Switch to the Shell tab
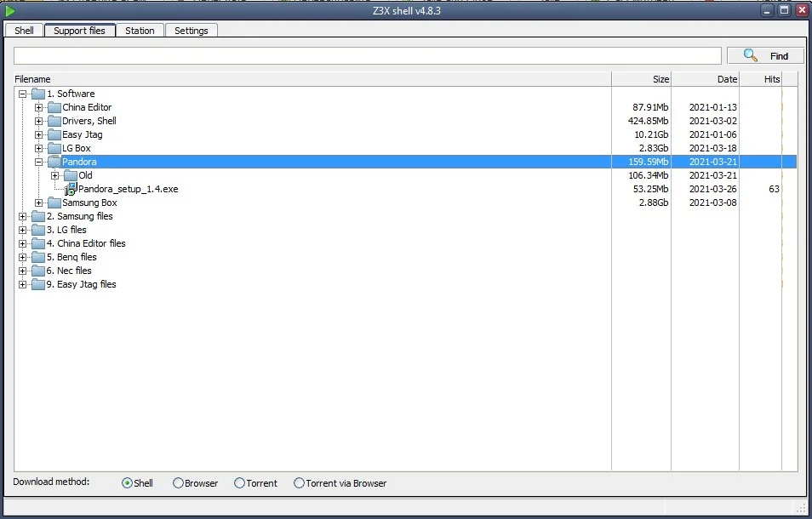The width and height of the screenshot is (812, 519). tap(24, 31)
